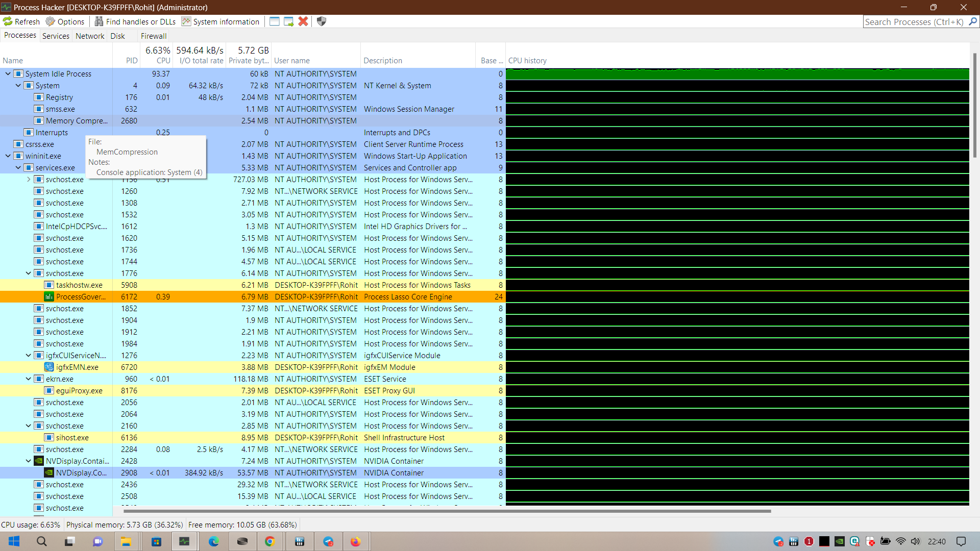Click the horizontal scrollbar thumb
This screenshot has width=980, height=551.
(x=447, y=511)
